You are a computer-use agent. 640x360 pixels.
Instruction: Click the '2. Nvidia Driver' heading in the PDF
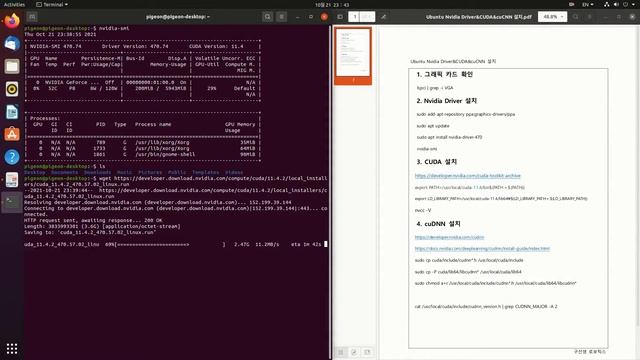447,100
